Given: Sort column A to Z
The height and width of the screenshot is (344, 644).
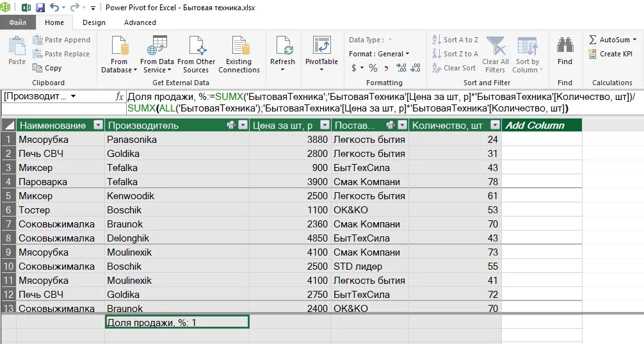Looking at the screenshot, I should click(455, 40).
